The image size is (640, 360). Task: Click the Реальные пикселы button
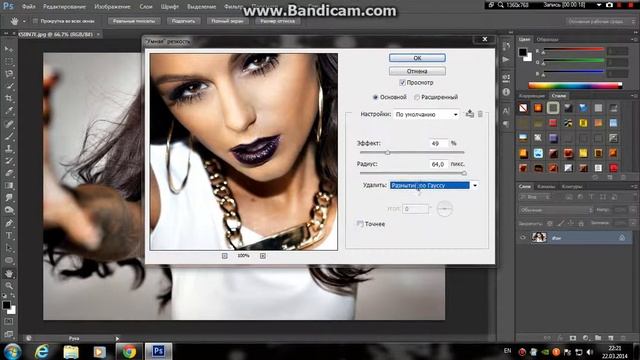pyautogui.click(x=134, y=21)
